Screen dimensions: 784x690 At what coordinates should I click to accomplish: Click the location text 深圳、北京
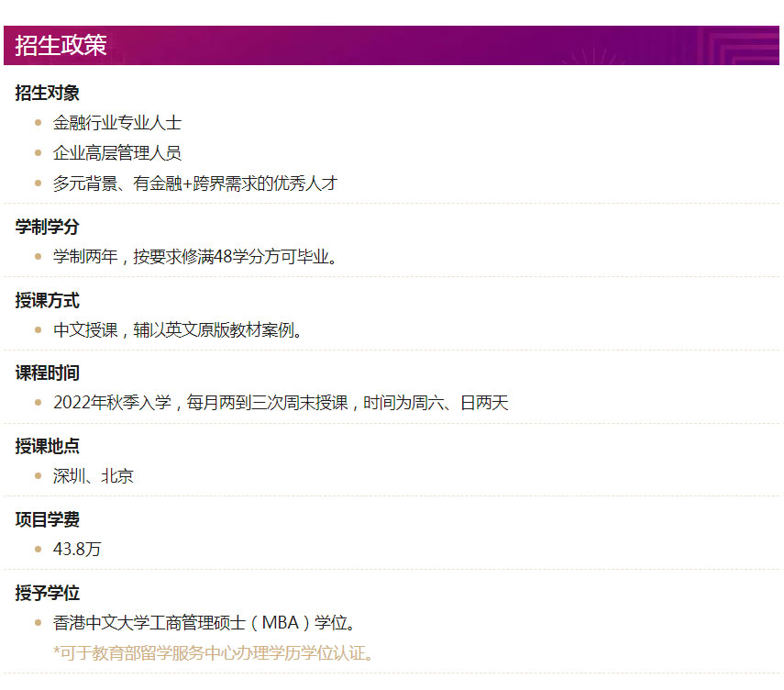(93, 476)
